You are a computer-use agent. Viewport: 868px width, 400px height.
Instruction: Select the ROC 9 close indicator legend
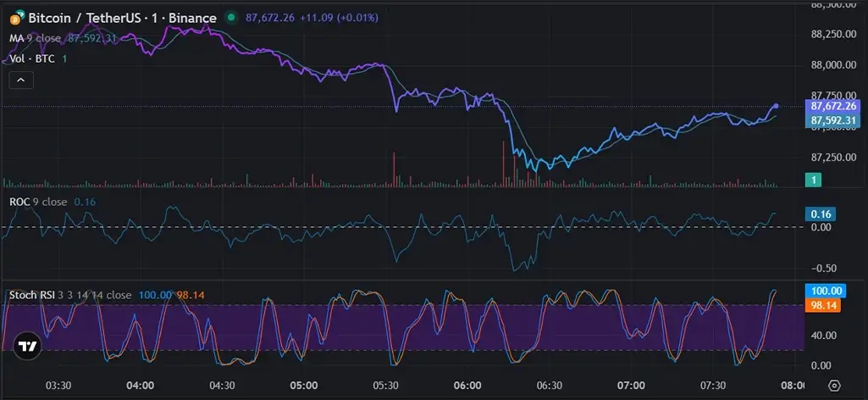[x=36, y=202]
